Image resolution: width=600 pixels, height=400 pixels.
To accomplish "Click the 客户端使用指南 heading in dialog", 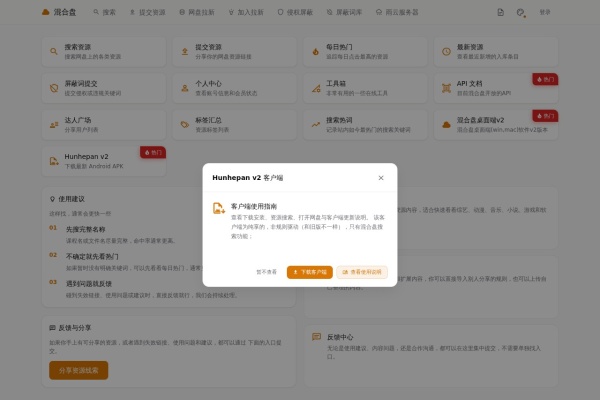I will point(254,206).
